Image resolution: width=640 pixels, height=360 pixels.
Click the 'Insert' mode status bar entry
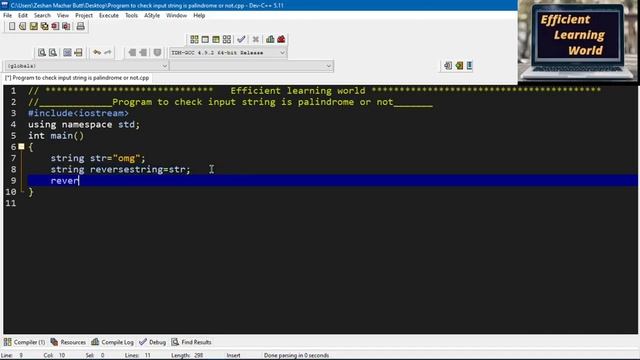click(x=233, y=356)
